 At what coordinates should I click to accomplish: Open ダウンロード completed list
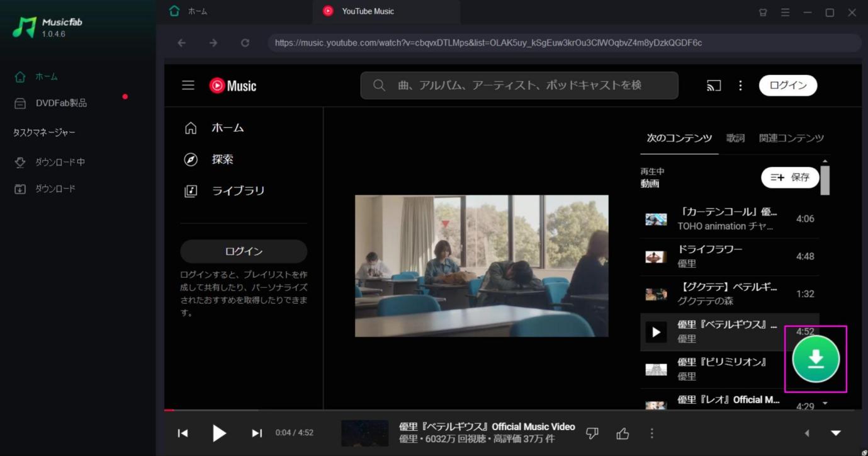(x=45, y=188)
